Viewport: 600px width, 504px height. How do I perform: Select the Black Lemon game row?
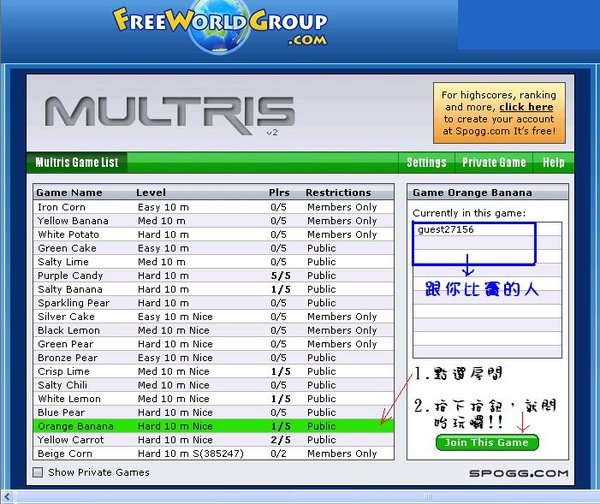tap(214, 330)
